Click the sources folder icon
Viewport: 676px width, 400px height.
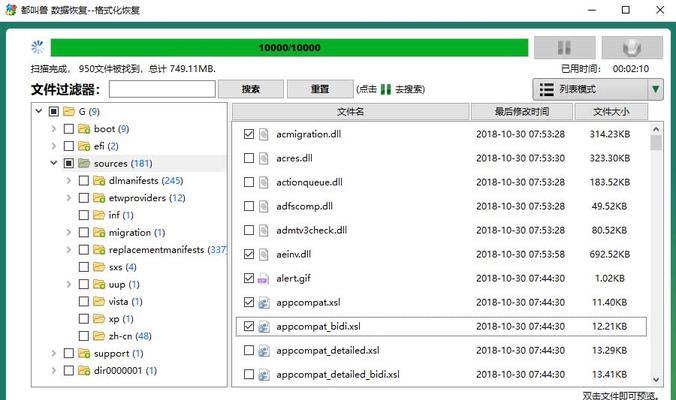[x=84, y=163]
